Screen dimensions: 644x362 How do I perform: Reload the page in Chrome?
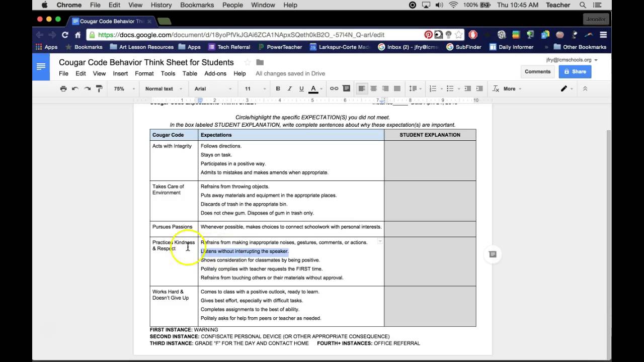click(x=65, y=35)
